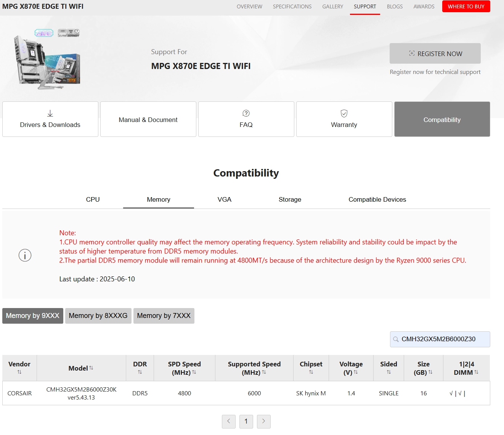Click the memory model search field
504x435 pixels.
click(x=440, y=339)
